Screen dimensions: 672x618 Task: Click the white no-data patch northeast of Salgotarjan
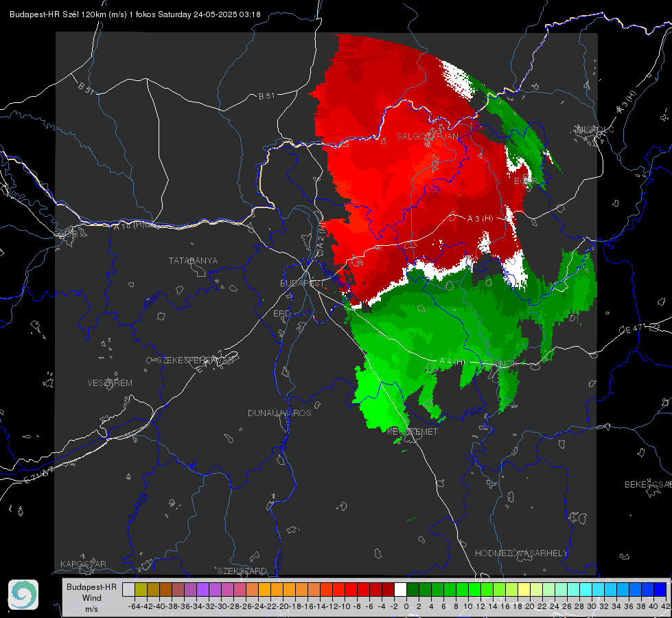tap(459, 80)
